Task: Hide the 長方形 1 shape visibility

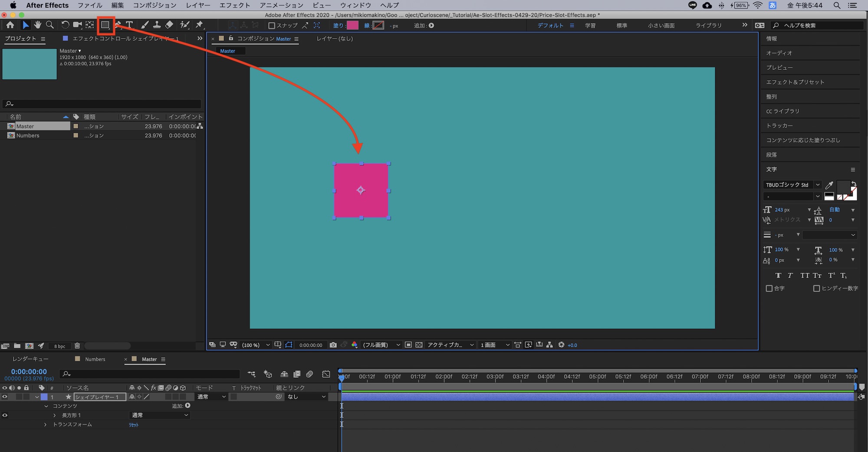Action: (x=5, y=415)
